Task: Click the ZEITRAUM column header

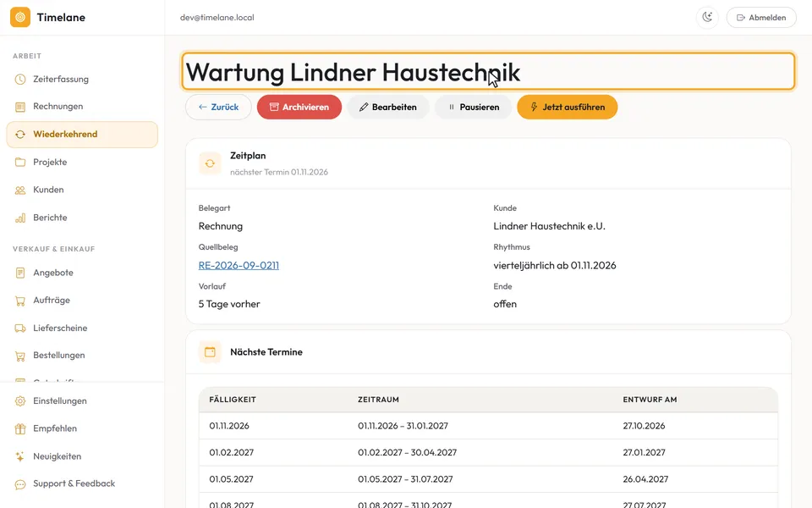Action: pos(379,400)
